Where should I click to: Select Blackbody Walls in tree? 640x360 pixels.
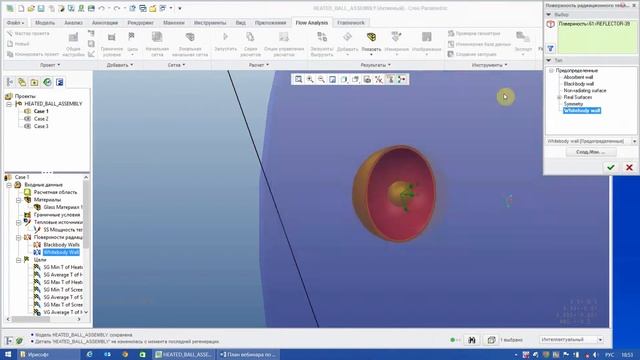click(x=61, y=245)
